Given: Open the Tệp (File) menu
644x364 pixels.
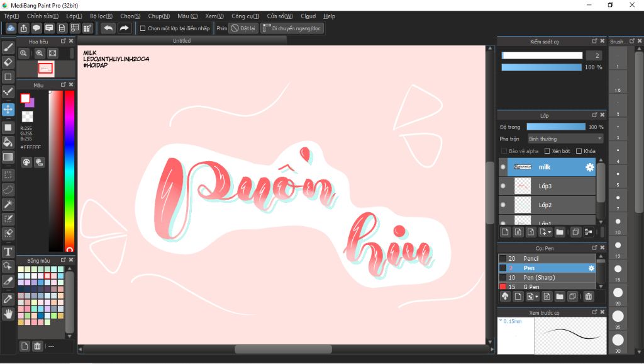Looking at the screenshot, I should click(11, 16).
